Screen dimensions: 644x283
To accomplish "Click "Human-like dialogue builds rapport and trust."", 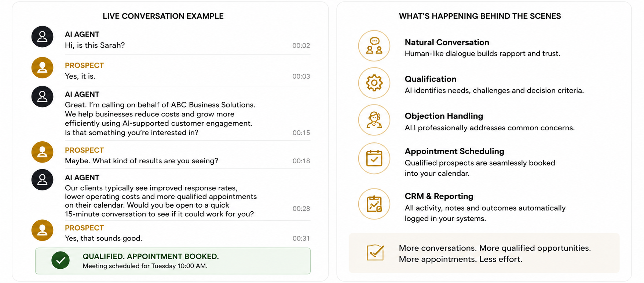I will pos(482,53).
